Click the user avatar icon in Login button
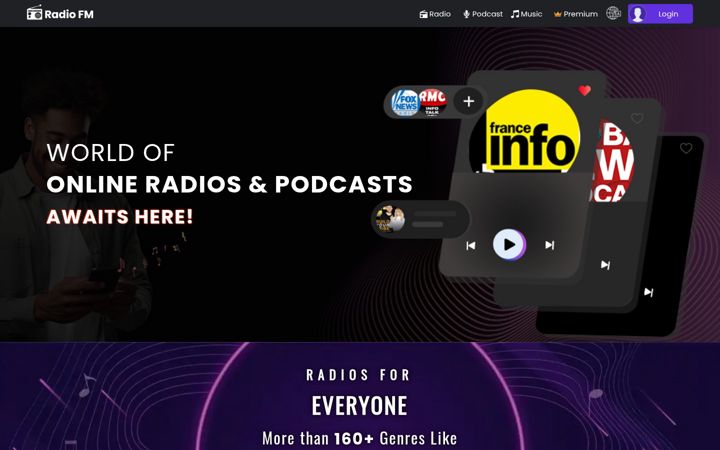The width and height of the screenshot is (720, 450). tap(637, 14)
